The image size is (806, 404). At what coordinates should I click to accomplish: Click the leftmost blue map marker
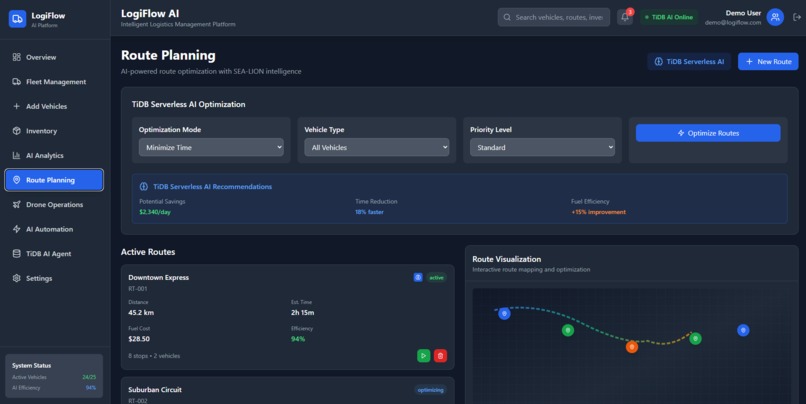click(x=504, y=314)
